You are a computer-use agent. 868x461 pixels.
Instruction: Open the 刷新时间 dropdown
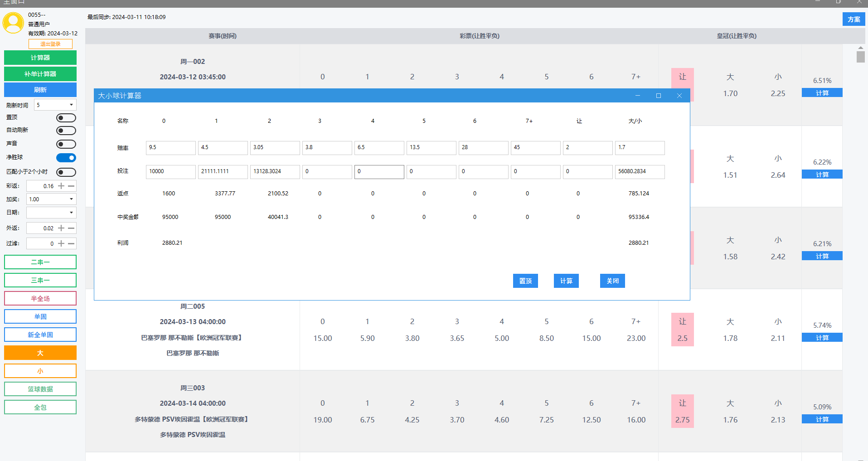point(55,105)
